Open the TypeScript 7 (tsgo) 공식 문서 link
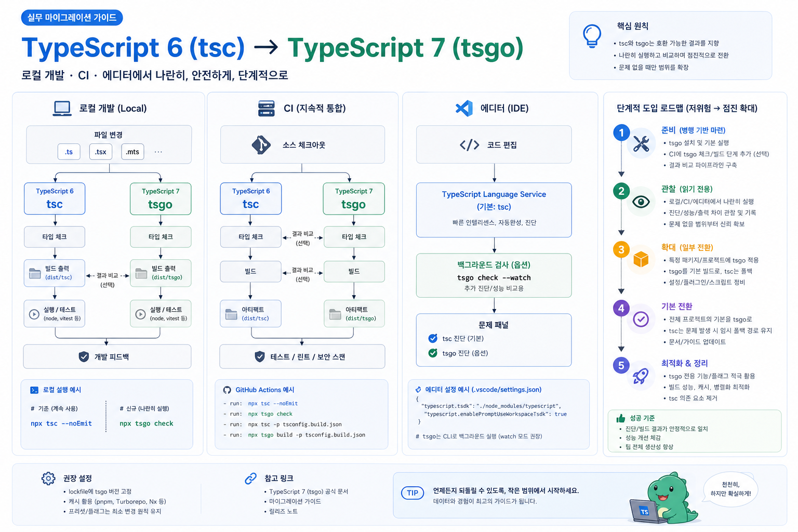Image resolution: width=798 pixels, height=532 pixels. pos(309,491)
